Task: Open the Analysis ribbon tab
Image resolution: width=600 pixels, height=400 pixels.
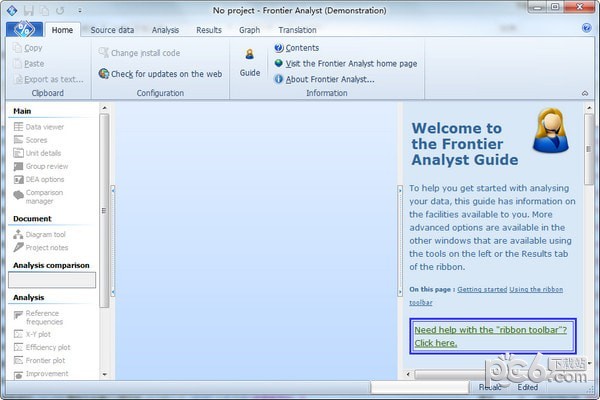Action: tap(165, 30)
